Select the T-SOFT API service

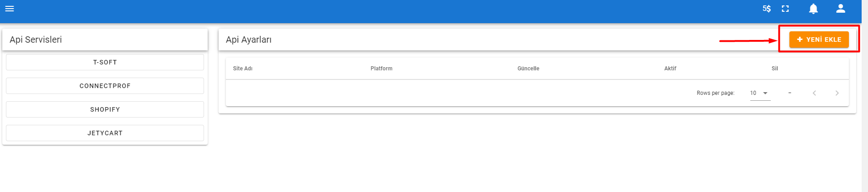(105, 62)
